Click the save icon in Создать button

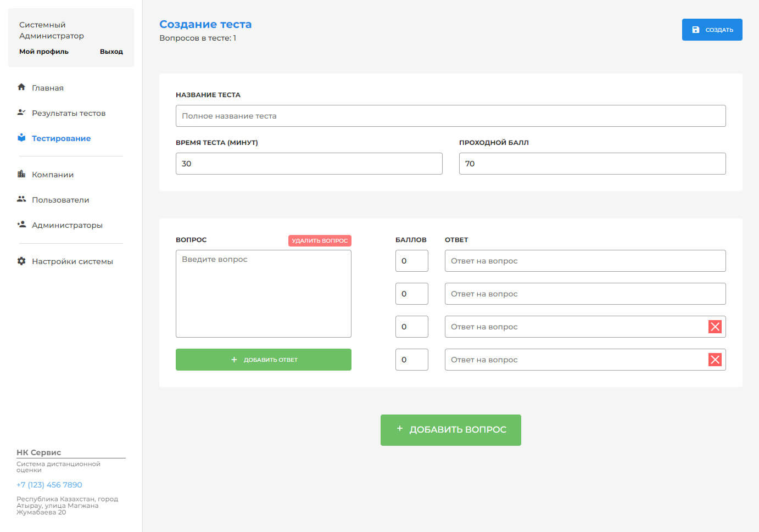click(x=696, y=30)
